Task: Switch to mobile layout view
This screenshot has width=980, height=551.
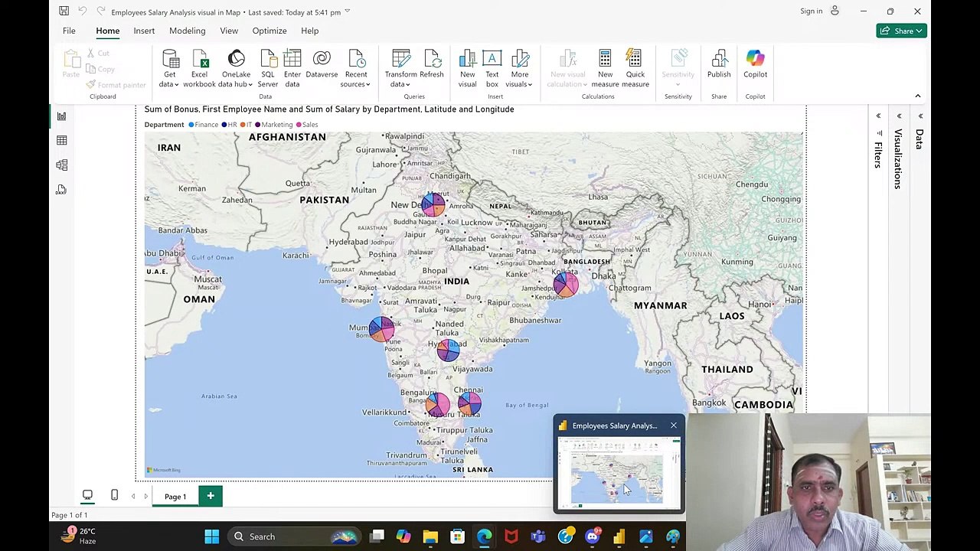Action: click(x=114, y=495)
